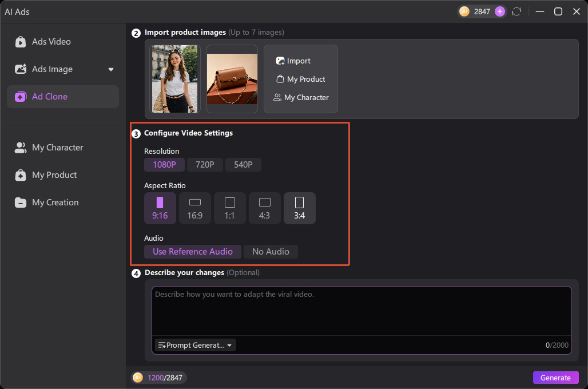Click the 1200/2847 credit cost indicator
The width and height of the screenshot is (588, 389).
coord(158,378)
